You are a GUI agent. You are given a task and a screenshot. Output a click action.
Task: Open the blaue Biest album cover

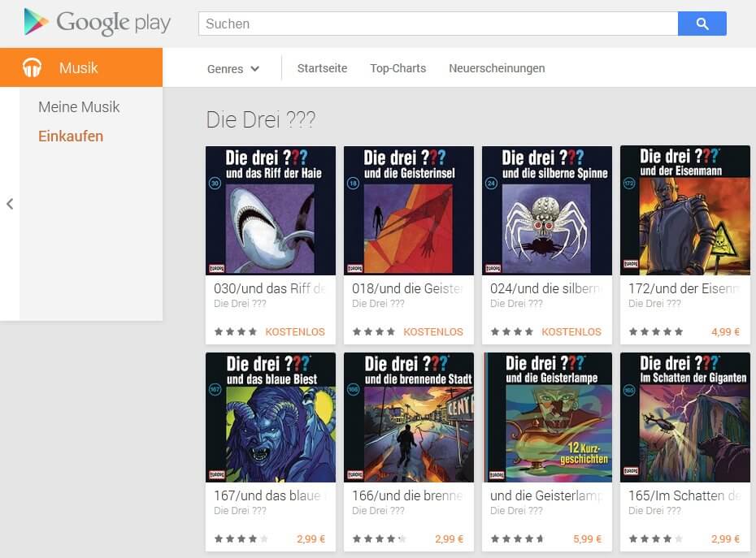point(271,417)
